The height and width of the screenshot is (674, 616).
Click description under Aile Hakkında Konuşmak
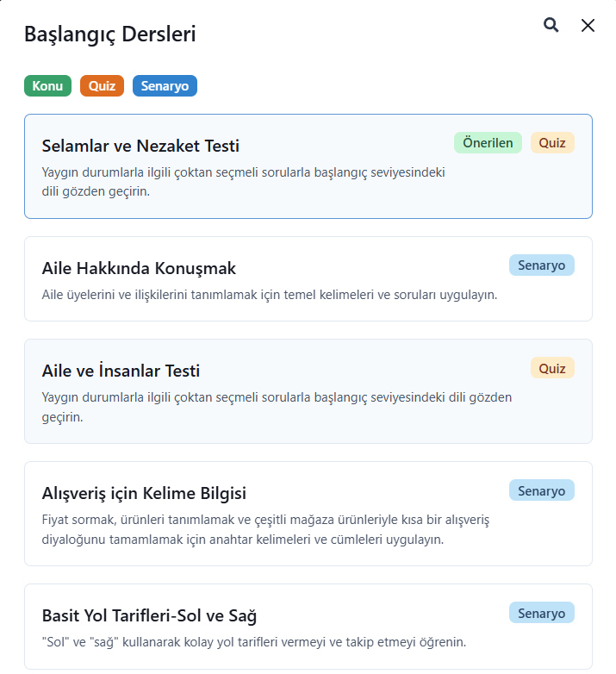(x=269, y=295)
